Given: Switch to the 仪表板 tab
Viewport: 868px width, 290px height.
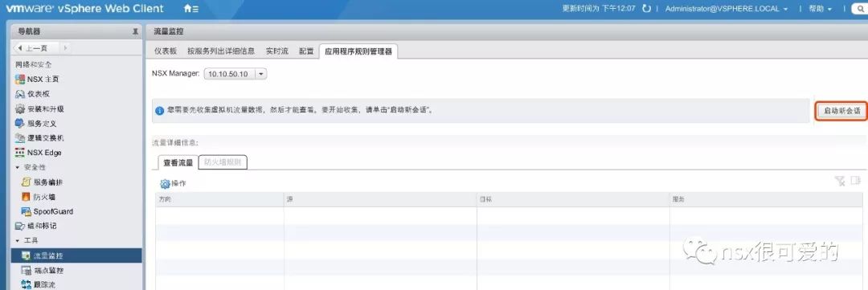Looking at the screenshot, I should [165, 51].
